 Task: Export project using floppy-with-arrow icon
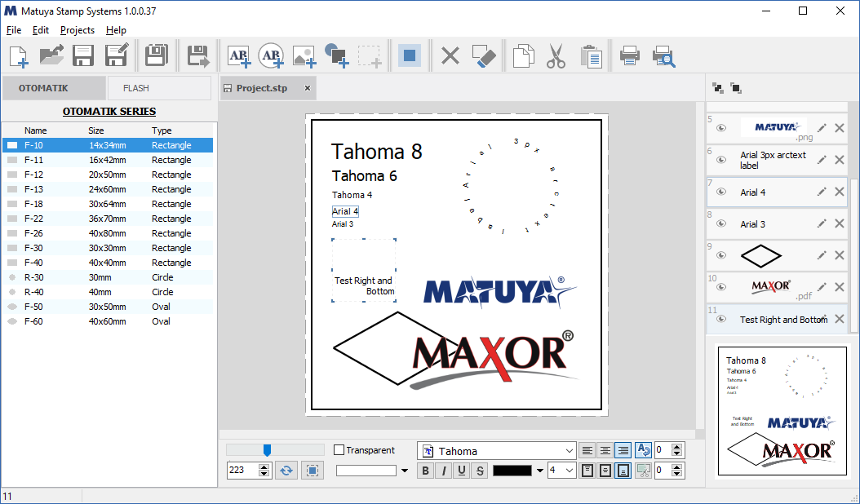point(198,56)
